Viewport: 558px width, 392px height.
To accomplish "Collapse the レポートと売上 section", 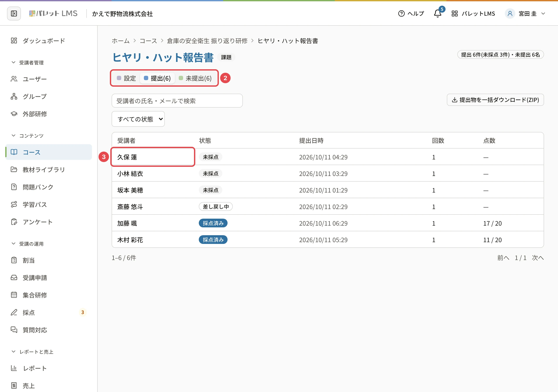I will coord(32,352).
